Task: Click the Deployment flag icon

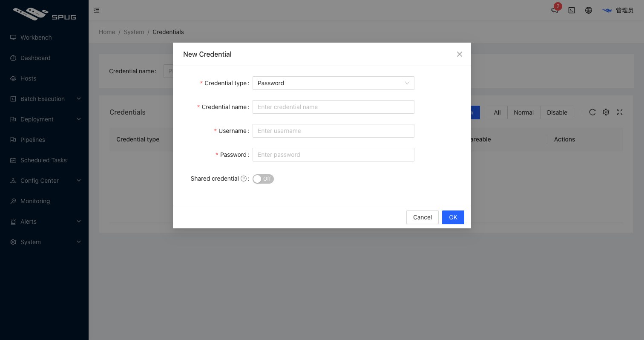Action: click(x=13, y=119)
